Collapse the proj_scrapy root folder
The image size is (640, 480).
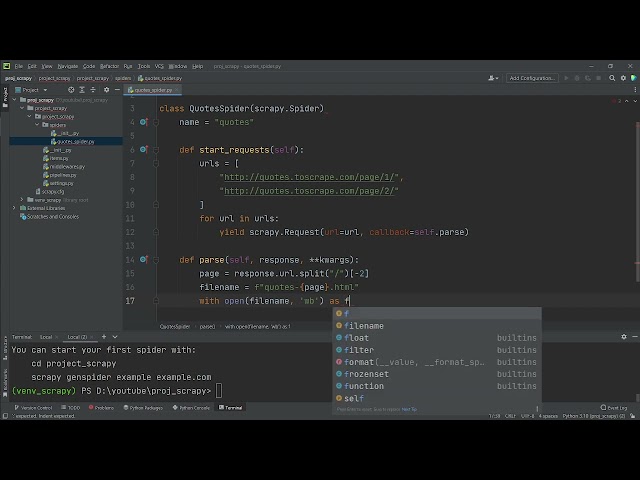(15, 100)
